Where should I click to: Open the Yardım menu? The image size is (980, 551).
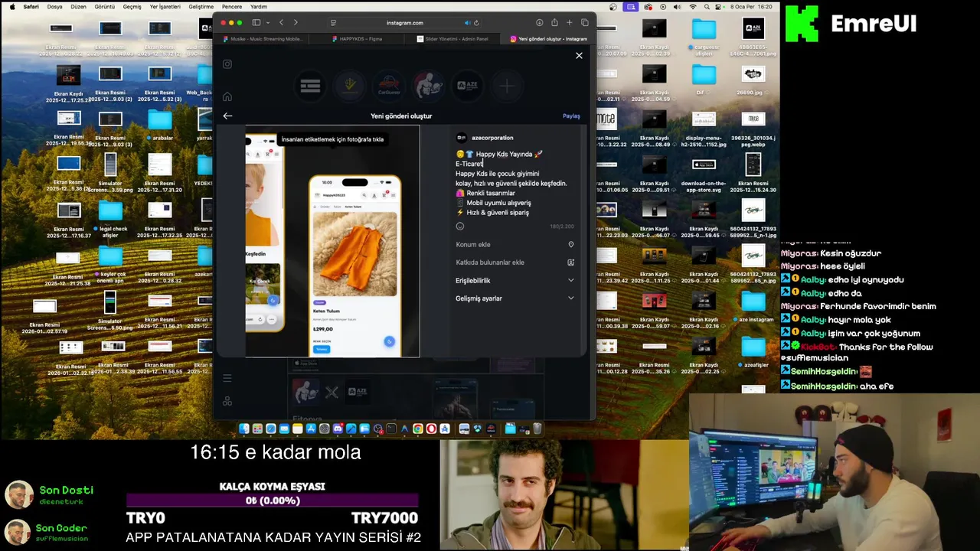(259, 6)
